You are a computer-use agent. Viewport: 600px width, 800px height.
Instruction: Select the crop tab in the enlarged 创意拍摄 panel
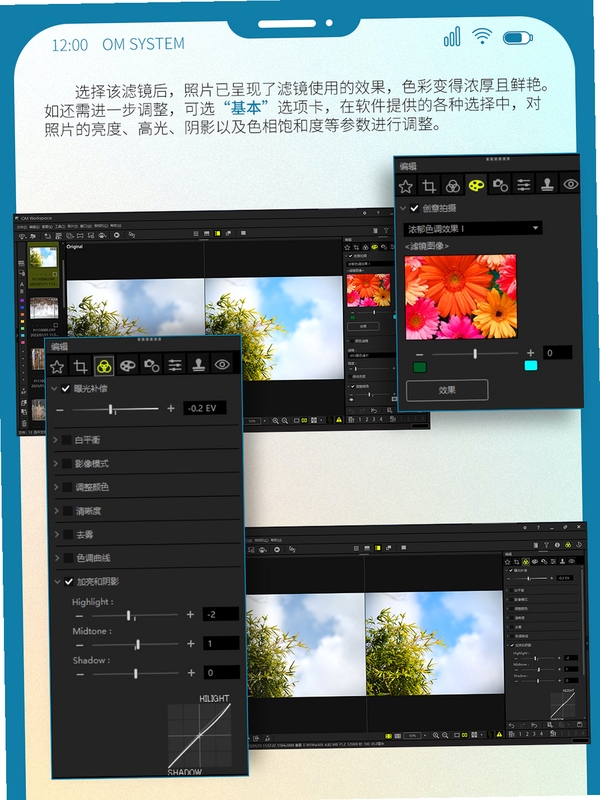[x=429, y=186]
